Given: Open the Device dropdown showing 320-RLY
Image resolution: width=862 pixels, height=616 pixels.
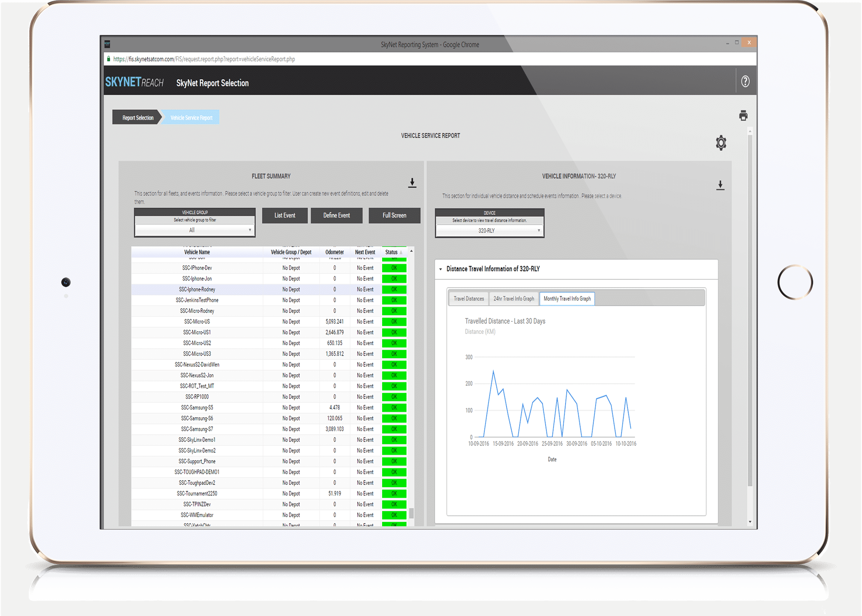Looking at the screenshot, I should (x=489, y=231).
